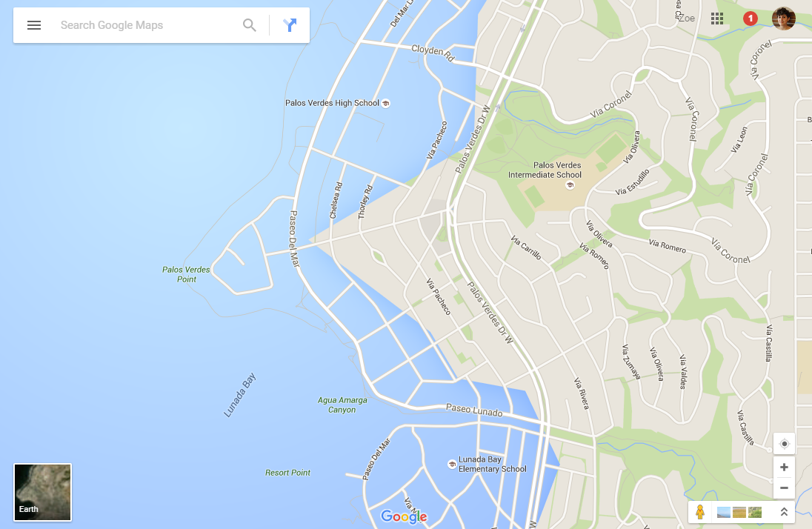Switch to Earth satellite view
Screen dimensions: 812x529
(42, 492)
